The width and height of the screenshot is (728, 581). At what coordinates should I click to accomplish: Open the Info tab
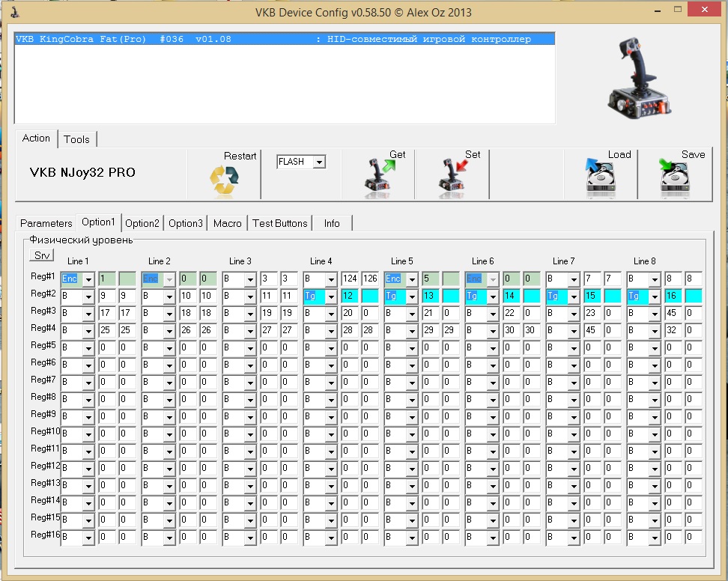pyautogui.click(x=332, y=223)
